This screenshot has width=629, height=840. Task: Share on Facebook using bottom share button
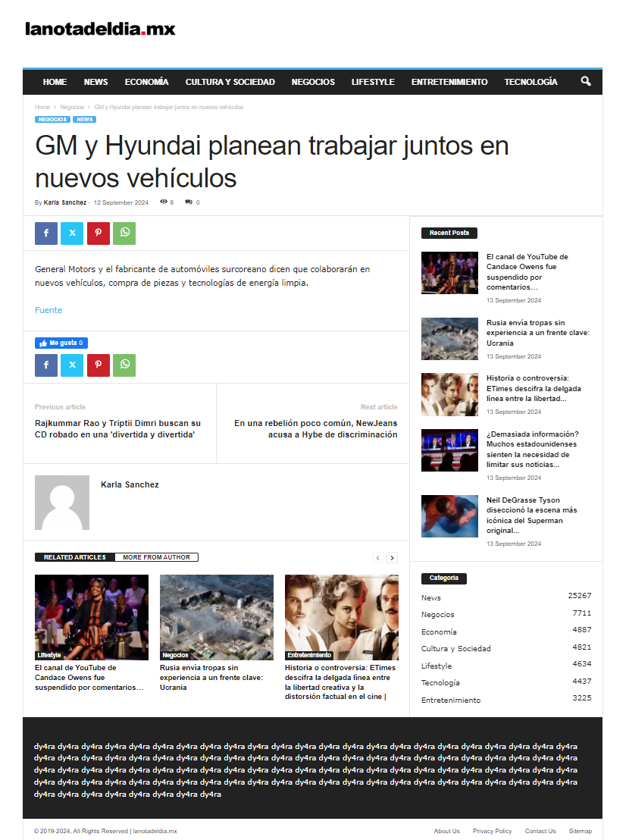(46, 365)
